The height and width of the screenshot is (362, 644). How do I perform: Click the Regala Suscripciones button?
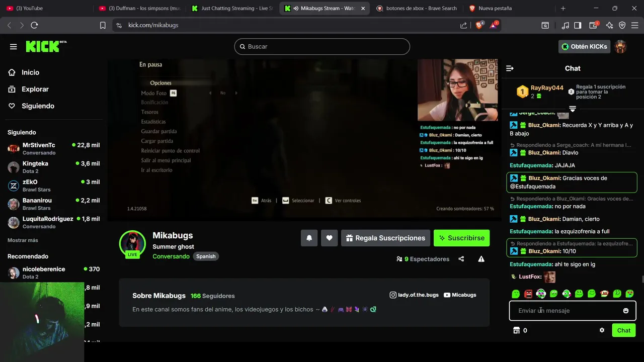click(x=385, y=238)
